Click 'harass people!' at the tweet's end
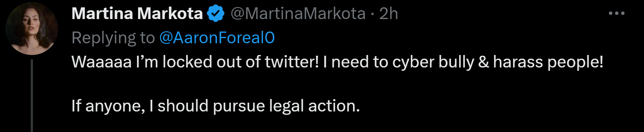 (548, 62)
